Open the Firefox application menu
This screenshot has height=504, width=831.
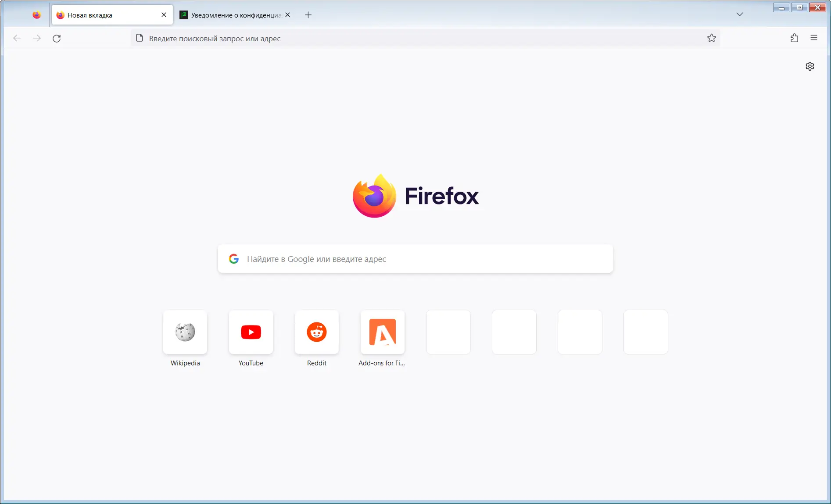click(814, 38)
